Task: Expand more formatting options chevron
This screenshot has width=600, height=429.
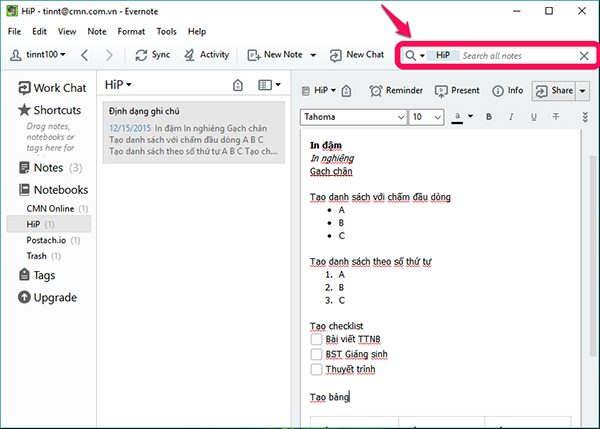Action: [x=585, y=117]
